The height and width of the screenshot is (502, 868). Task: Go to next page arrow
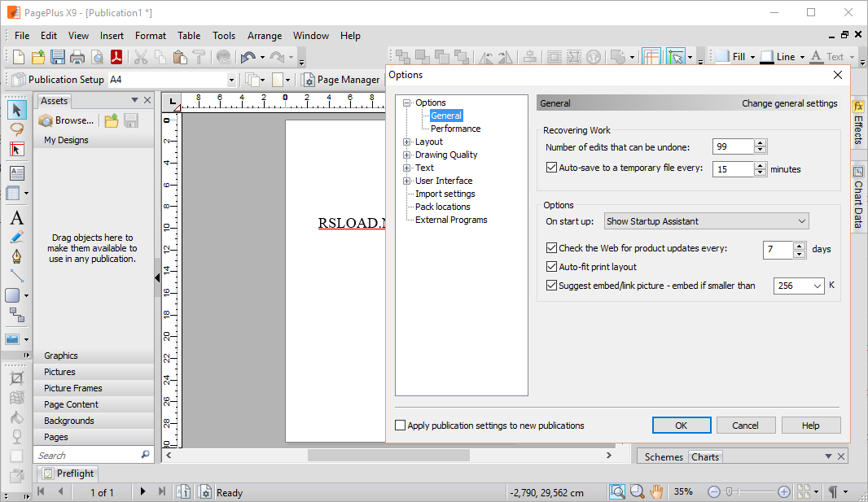point(142,491)
